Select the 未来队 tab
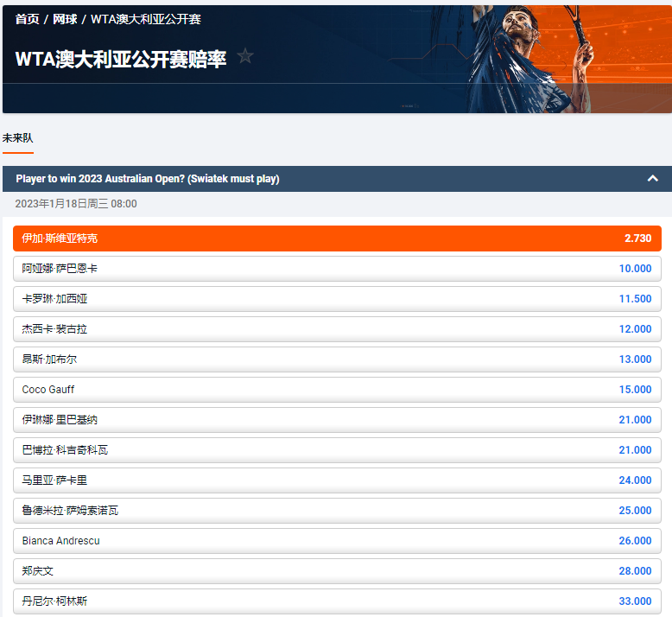Viewport: 672px width, 617px height. (x=18, y=138)
